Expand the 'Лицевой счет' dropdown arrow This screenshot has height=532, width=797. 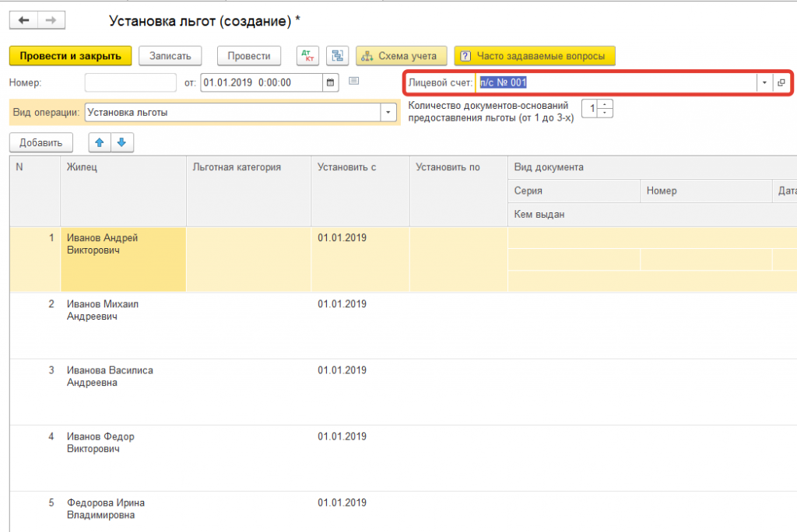(x=764, y=82)
